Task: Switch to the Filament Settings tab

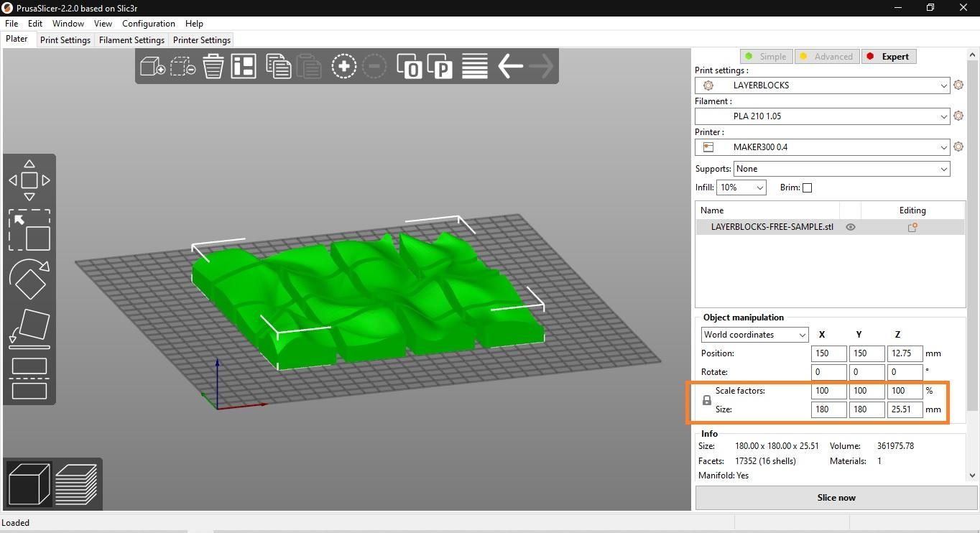Action: coord(131,40)
